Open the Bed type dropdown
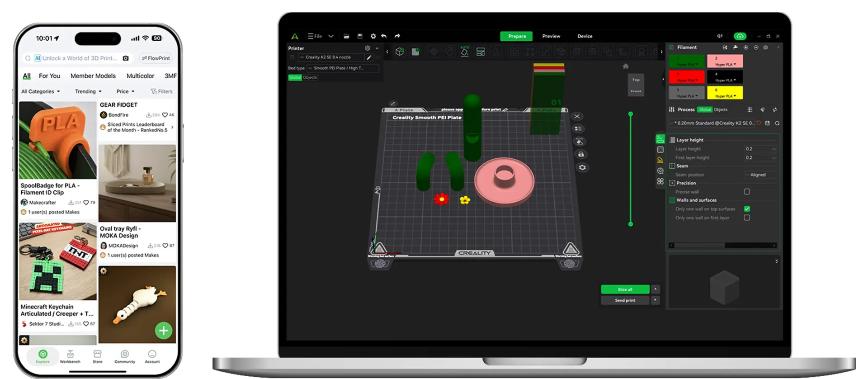The width and height of the screenshot is (868, 379). coord(343,68)
